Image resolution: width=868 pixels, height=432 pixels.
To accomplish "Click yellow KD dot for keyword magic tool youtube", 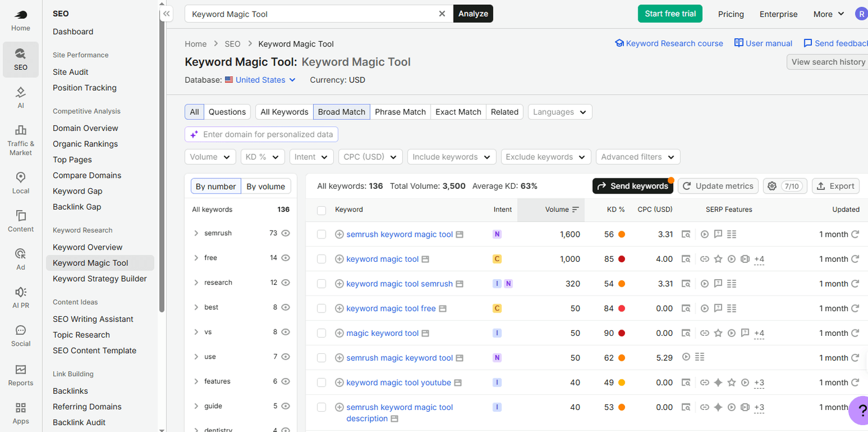I will click(x=621, y=383).
